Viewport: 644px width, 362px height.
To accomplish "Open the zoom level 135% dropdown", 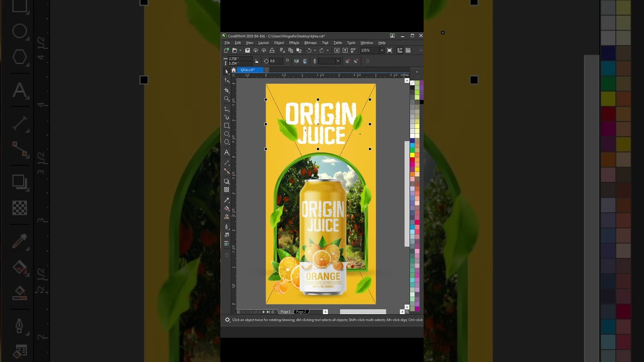I will pos(382,50).
